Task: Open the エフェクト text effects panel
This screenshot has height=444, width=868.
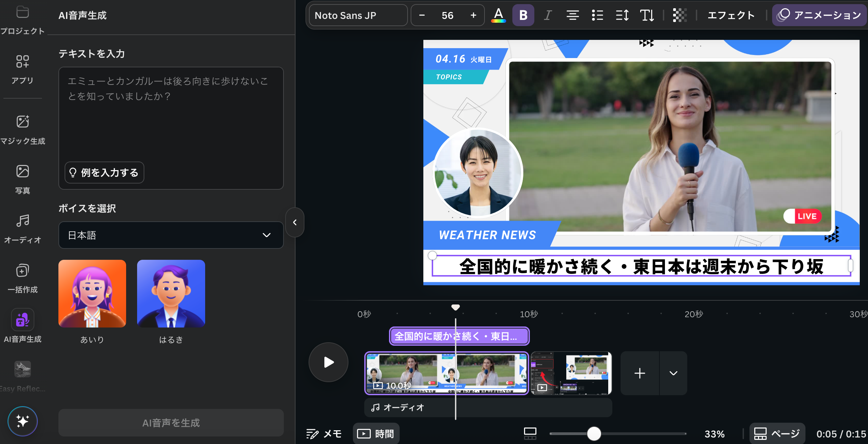Action: pyautogui.click(x=731, y=15)
